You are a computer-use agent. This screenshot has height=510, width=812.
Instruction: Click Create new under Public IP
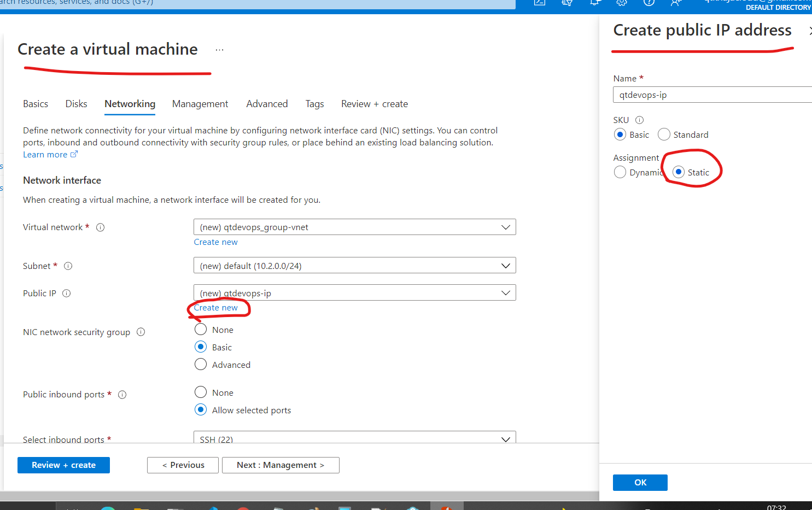click(x=216, y=308)
